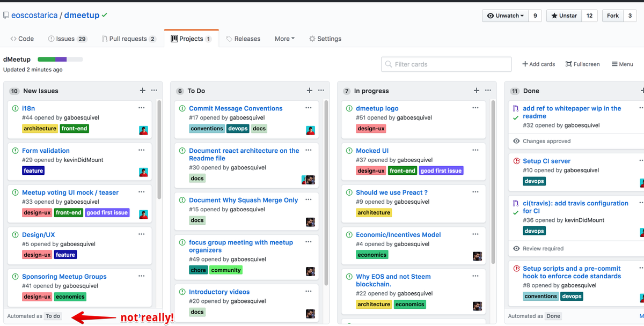Add a card to In progress column
Viewport: 644px width, 326px height.
coord(476,91)
